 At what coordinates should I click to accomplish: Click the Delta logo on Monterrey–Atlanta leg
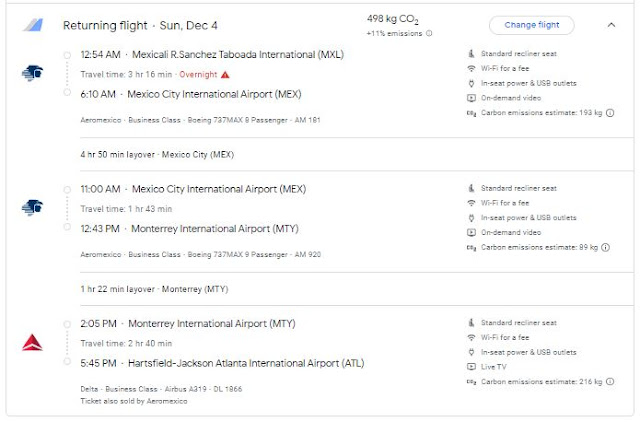31,343
